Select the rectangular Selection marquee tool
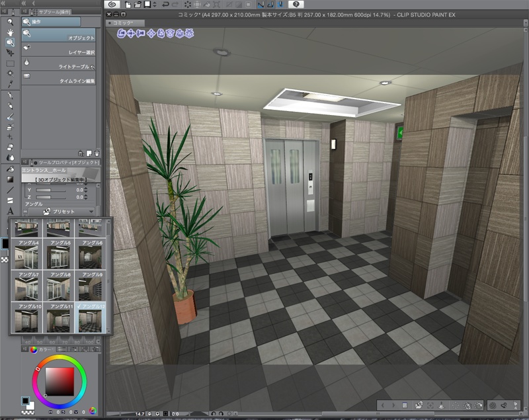Image resolution: width=529 pixels, height=420 pixels. [x=11, y=63]
